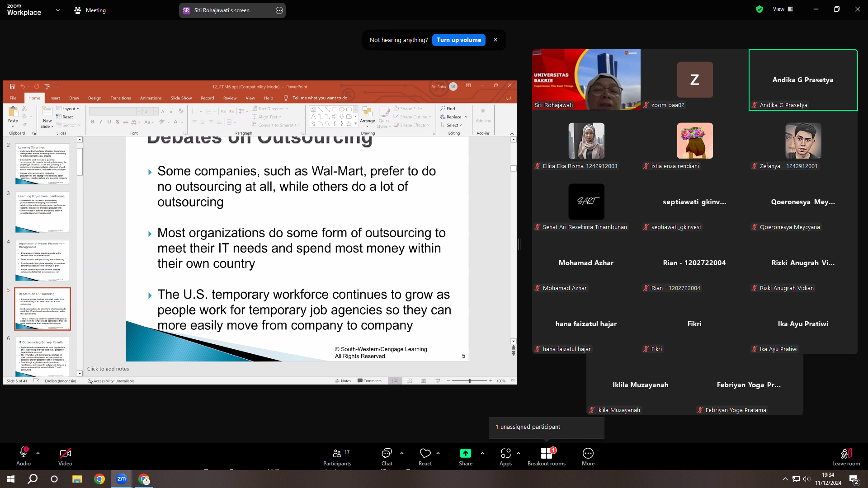Expand apps options arrow next to Apps
This screenshot has height=488, width=868.
(519, 453)
